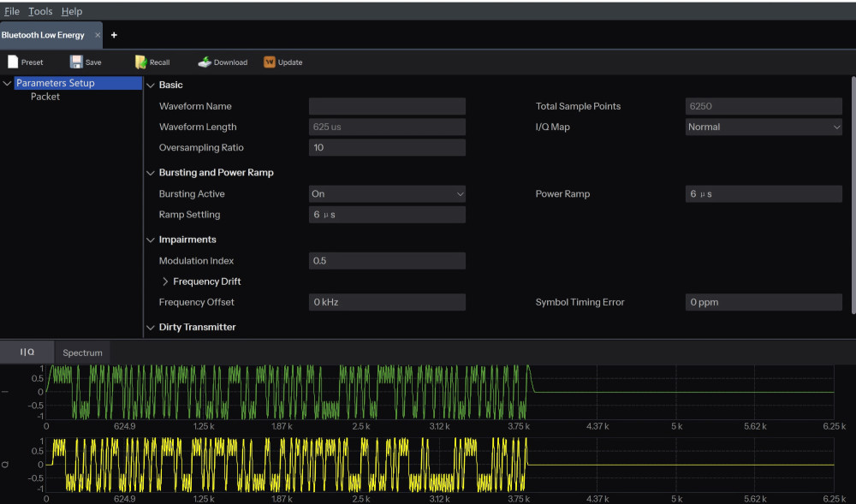Collapse the Basic section
Viewport: 856px width, 504px height.
(x=151, y=85)
